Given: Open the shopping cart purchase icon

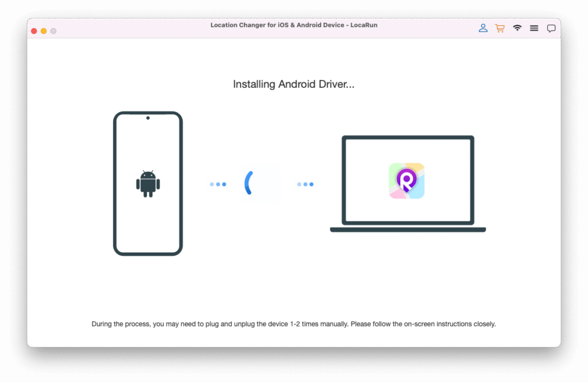Looking at the screenshot, I should 500,28.
